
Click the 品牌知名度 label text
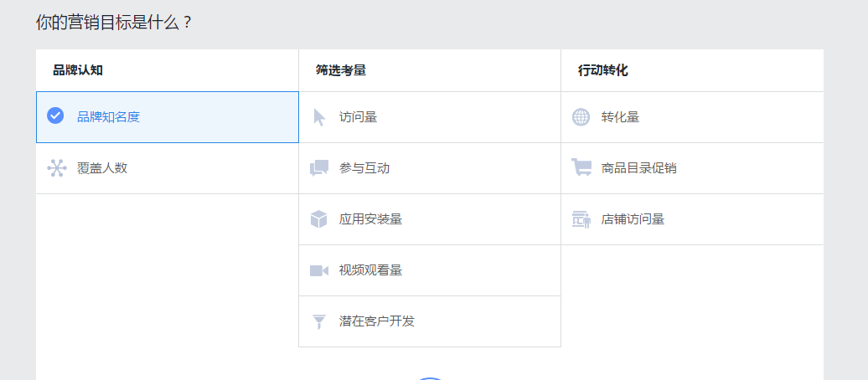coord(109,117)
